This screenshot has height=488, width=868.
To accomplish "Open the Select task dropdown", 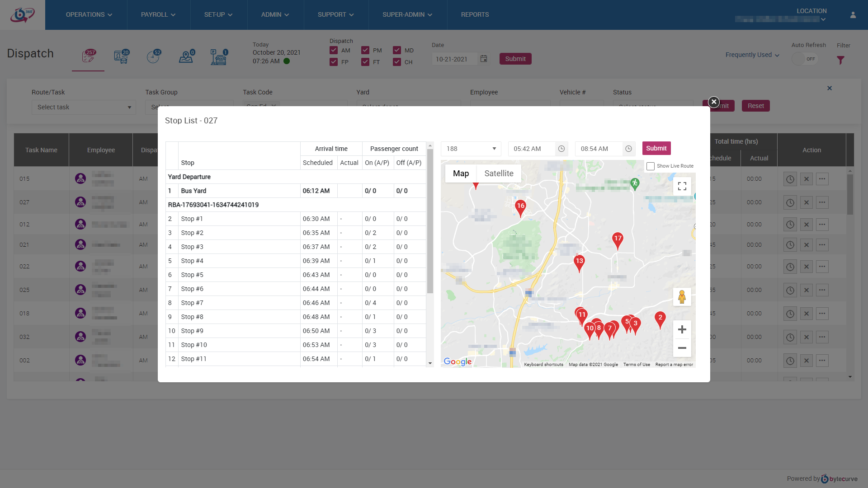I will tap(84, 107).
